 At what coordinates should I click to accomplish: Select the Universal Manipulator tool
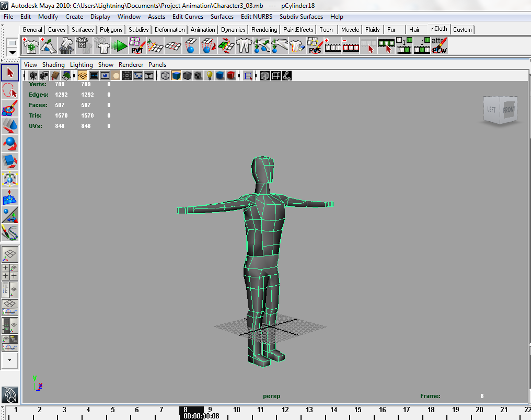(9, 179)
